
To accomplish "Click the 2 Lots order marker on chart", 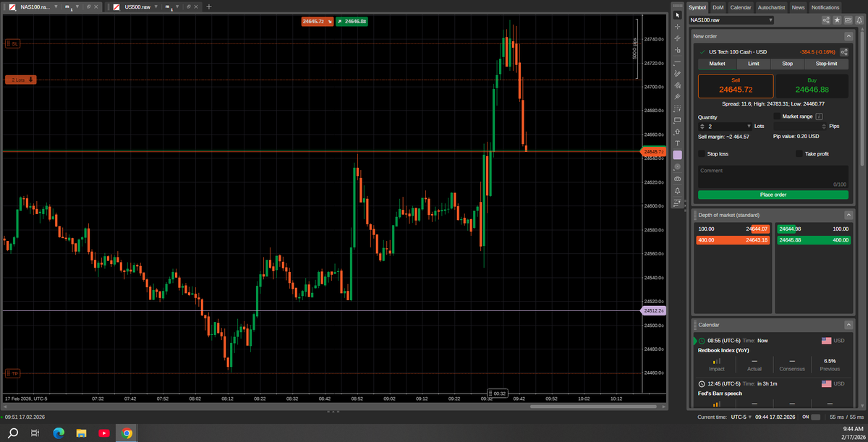I will [x=20, y=80].
